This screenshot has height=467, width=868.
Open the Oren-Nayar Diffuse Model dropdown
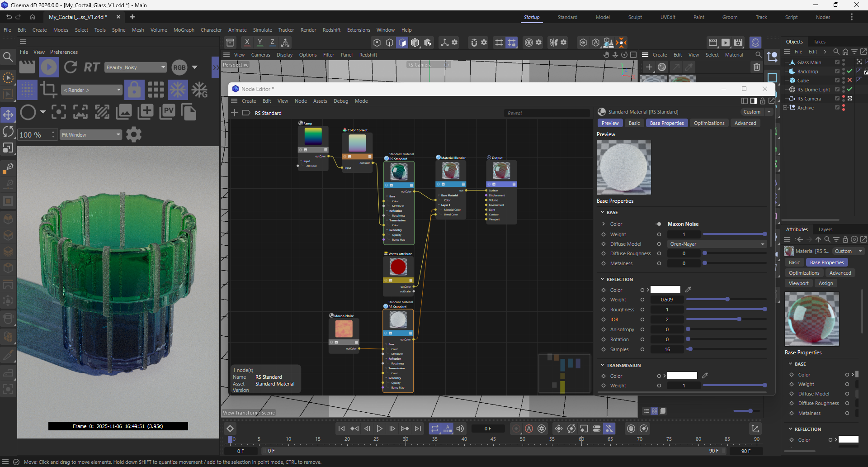tap(717, 244)
